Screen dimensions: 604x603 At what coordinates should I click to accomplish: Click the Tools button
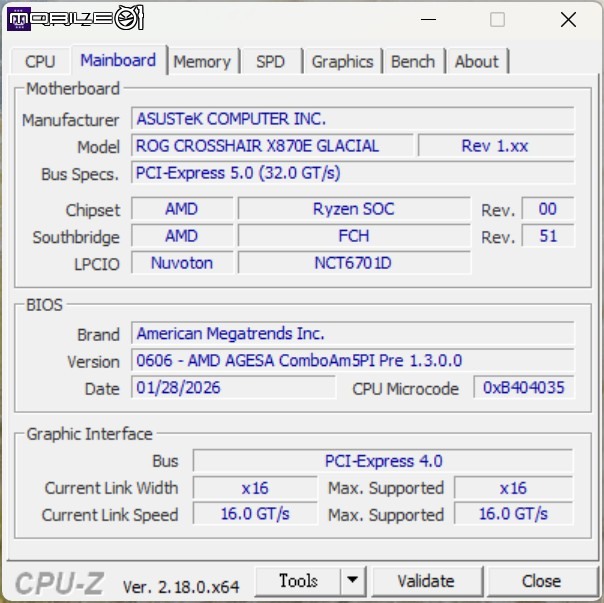point(298,581)
